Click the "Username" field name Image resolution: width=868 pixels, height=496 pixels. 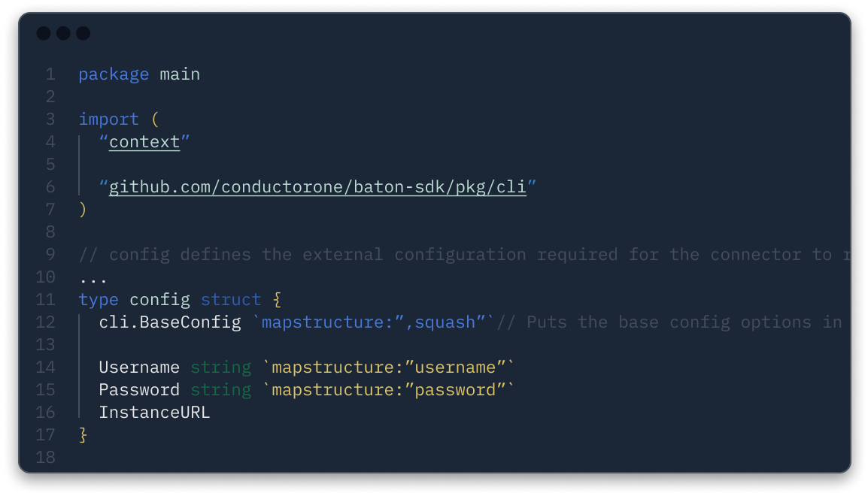point(139,367)
